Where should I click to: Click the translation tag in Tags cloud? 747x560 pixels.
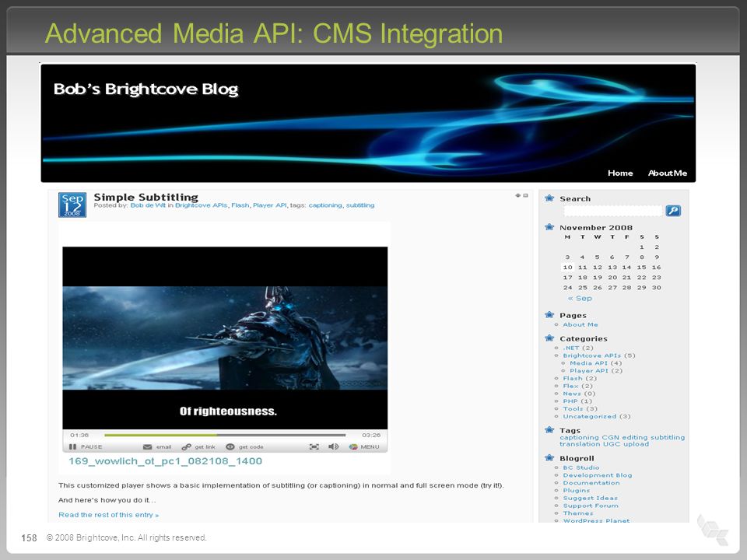coord(580,444)
